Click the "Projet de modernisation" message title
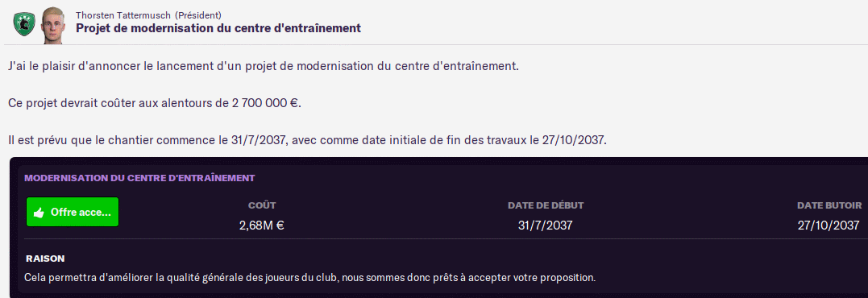Image resolution: width=868 pixels, height=298 pixels. click(x=218, y=27)
